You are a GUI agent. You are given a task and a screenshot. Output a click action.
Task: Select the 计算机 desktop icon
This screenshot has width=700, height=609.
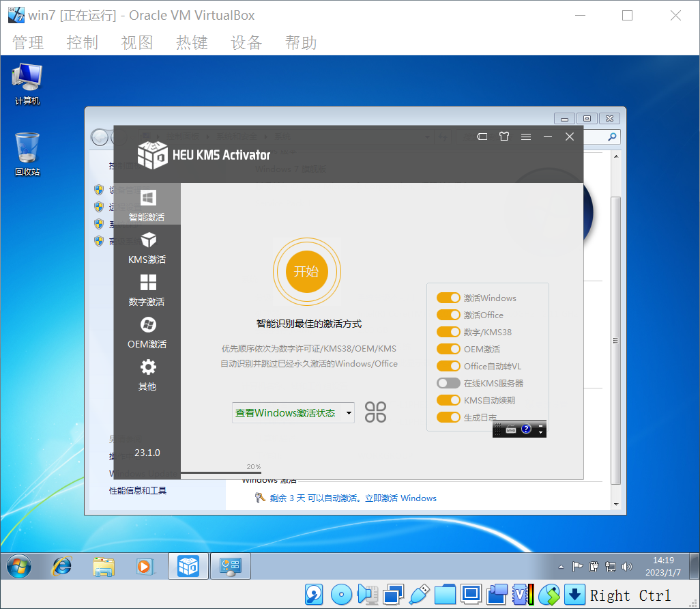coord(27,84)
